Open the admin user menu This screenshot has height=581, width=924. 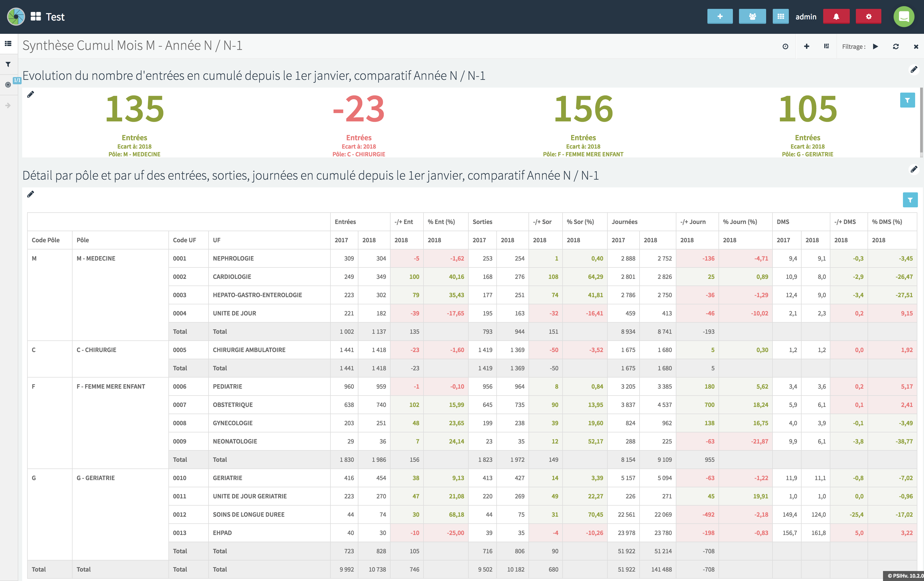click(805, 17)
